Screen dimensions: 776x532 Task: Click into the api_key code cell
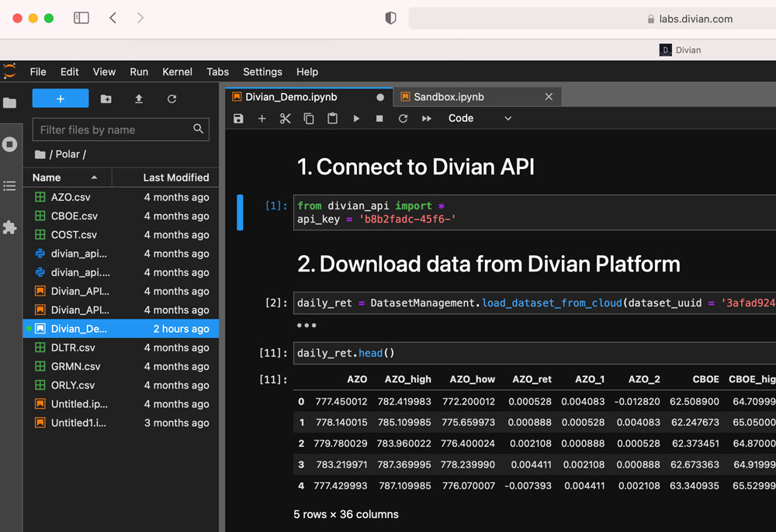(535, 212)
